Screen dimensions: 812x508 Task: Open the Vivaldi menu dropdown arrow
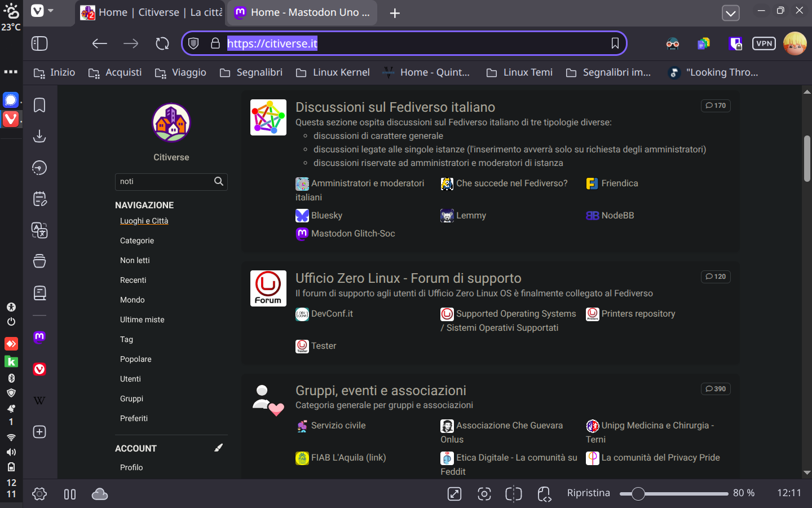click(x=51, y=11)
